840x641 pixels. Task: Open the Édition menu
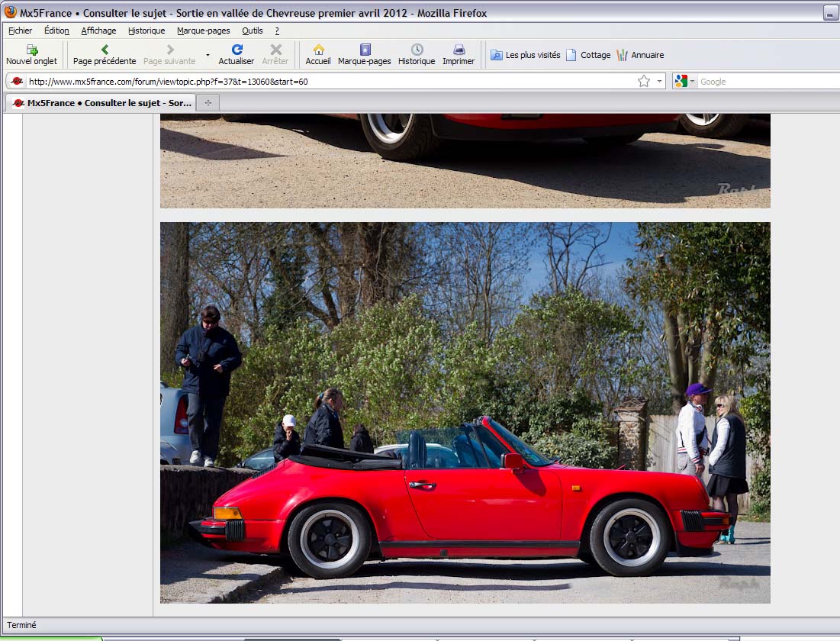(56, 31)
